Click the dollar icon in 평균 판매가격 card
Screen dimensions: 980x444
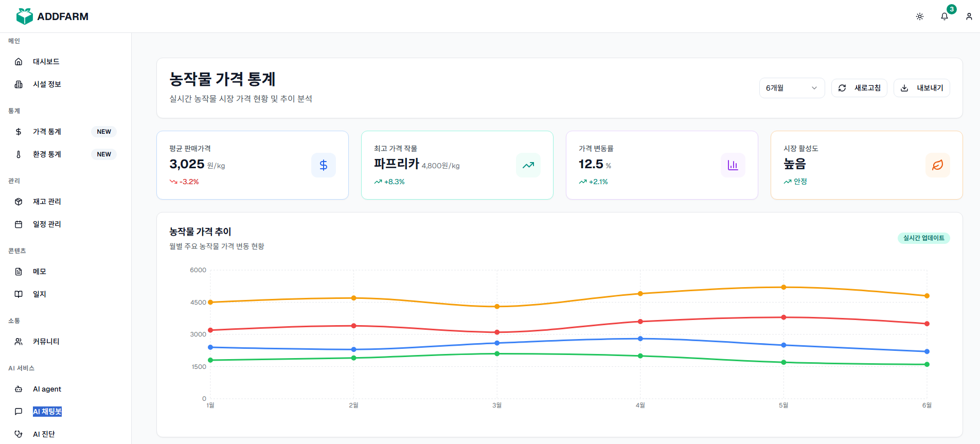point(324,165)
